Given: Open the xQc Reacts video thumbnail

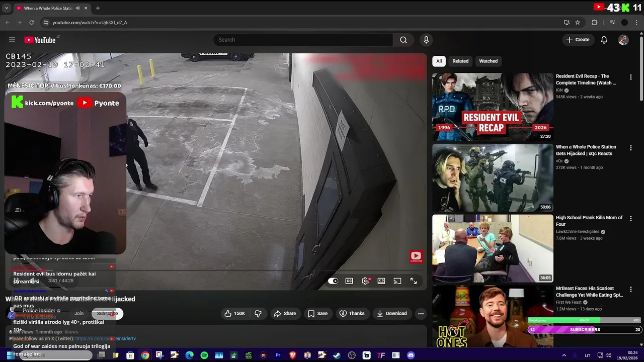Looking at the screenshot, I should click(493, 178).
